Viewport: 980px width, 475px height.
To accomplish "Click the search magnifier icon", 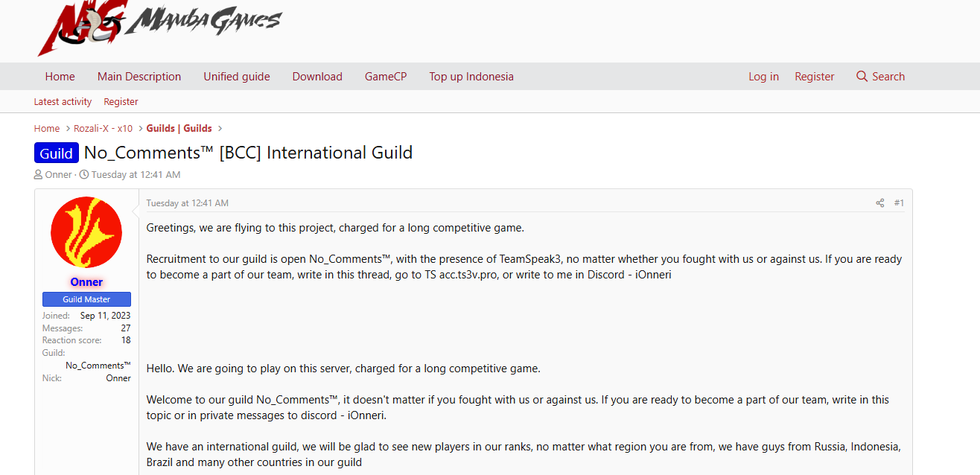I will tap(862, 77).
